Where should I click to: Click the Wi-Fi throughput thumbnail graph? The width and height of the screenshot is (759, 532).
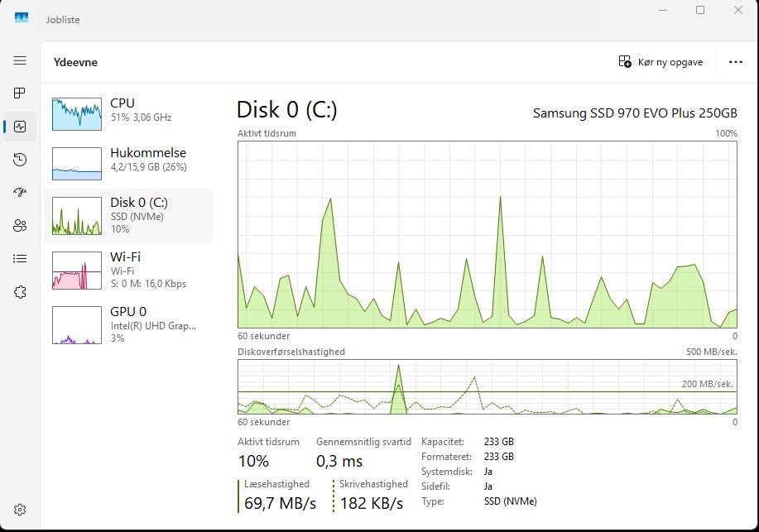click(77, 270)
